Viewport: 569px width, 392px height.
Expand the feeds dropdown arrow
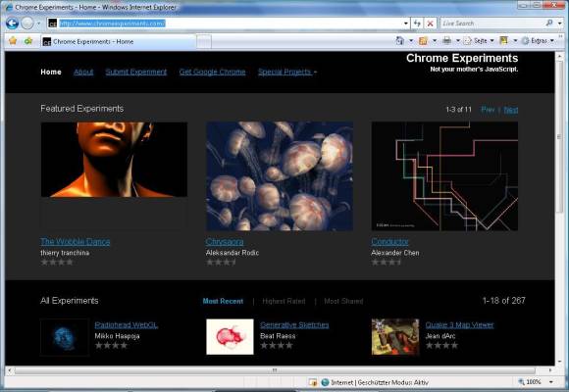tap(435, 41)
